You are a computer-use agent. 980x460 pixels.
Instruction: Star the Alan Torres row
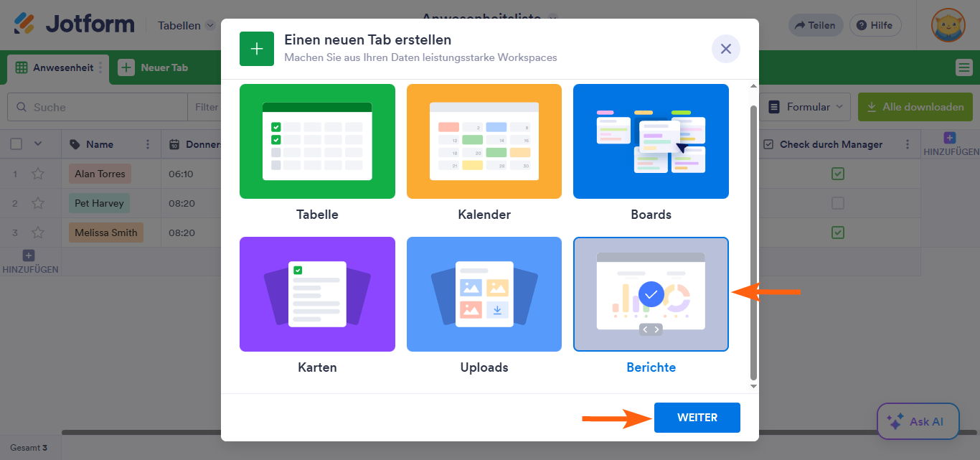point(38,173)
